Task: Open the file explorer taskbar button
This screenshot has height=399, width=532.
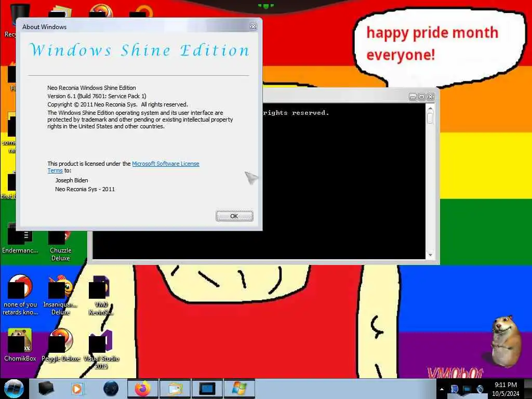Action: tap(175, 389)
